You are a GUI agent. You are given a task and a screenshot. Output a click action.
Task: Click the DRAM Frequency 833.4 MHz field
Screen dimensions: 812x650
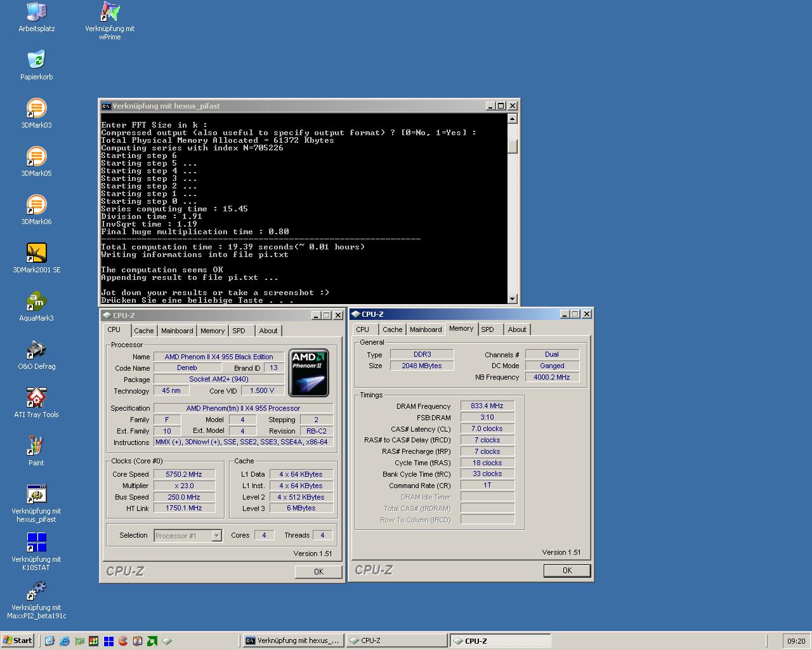(487, 406)
